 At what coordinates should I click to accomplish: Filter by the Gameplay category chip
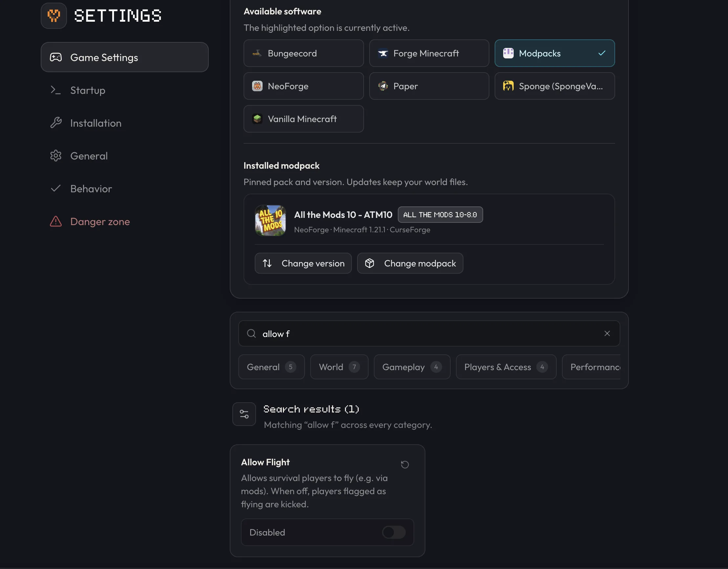[412, 367]
